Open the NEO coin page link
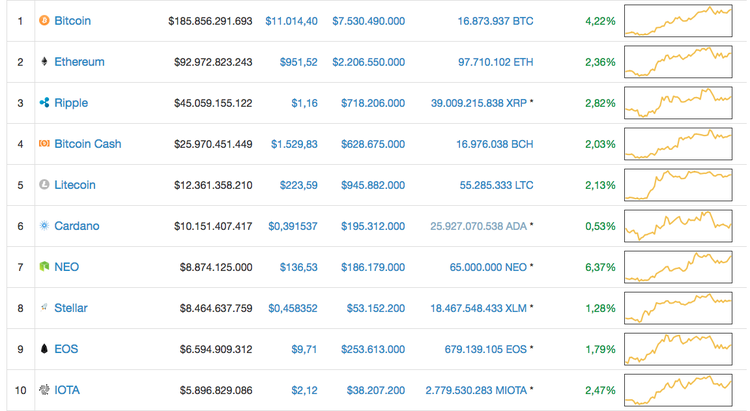The width and height of the screenshot is (750, 411). pyautogui.click(x=66, y=267)
